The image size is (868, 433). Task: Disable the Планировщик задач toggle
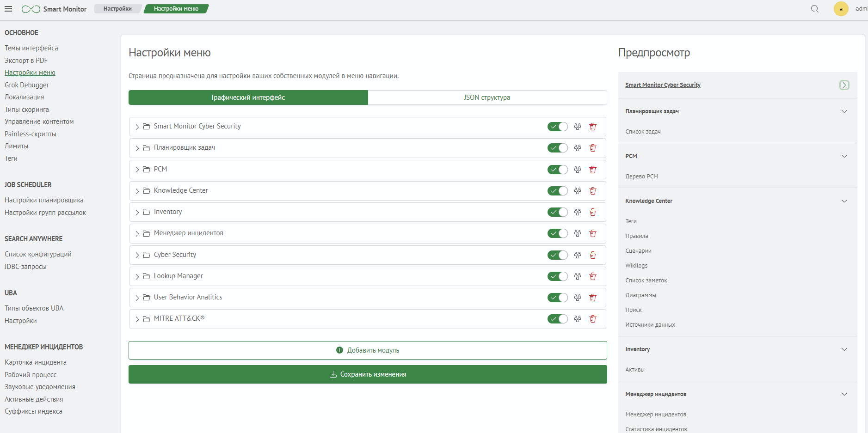(558, 148)
